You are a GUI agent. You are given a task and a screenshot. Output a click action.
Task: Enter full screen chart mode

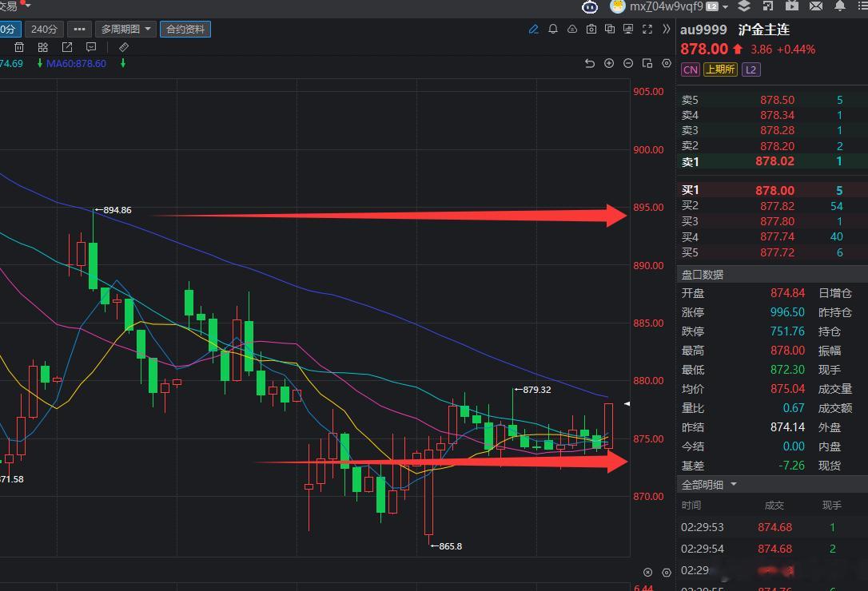(647, 30)
